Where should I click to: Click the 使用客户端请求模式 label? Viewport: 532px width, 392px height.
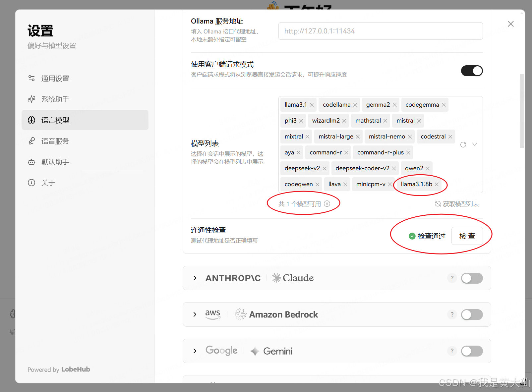[x=222, y=64]
